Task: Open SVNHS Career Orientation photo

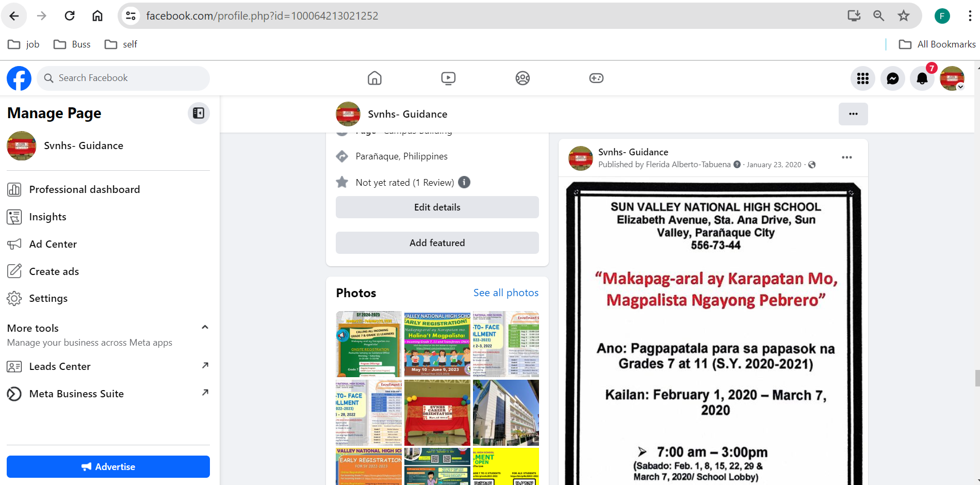Action: pyautogui.click(x=437, y=413)
